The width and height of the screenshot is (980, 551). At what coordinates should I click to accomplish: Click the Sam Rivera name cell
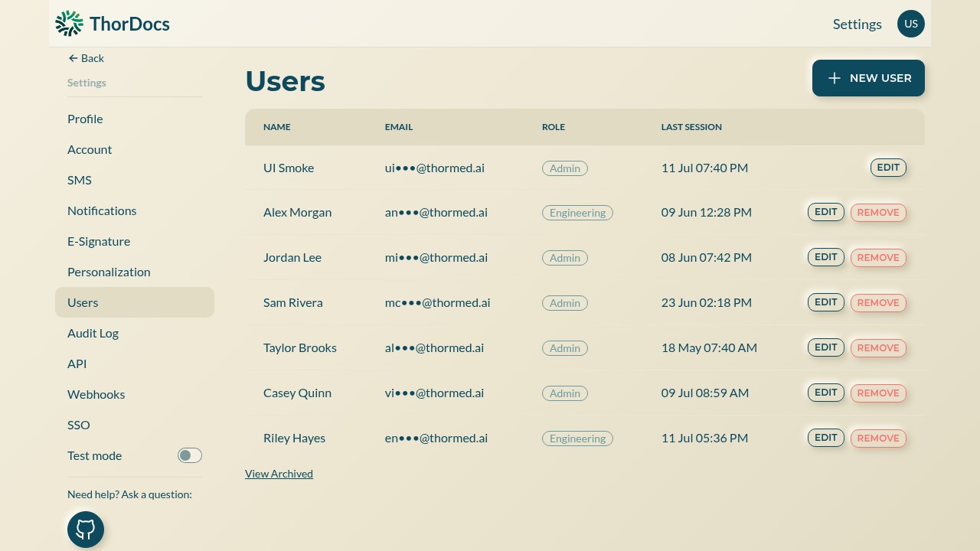click(x=293, y=302)
